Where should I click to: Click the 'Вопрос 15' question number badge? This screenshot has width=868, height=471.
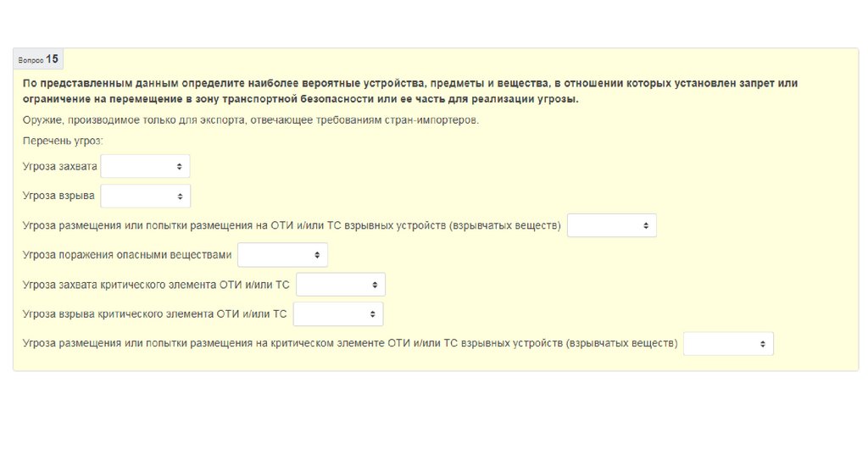tap(38, 59)
